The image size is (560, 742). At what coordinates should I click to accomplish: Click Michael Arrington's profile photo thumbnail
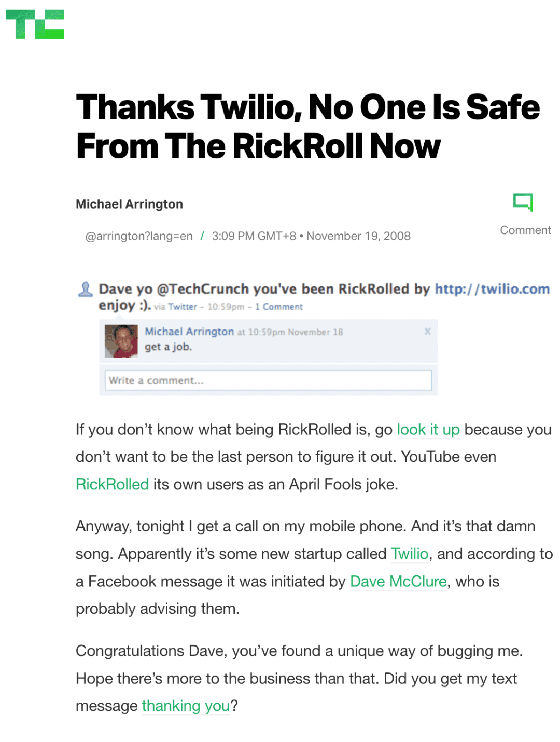point(121,341)
